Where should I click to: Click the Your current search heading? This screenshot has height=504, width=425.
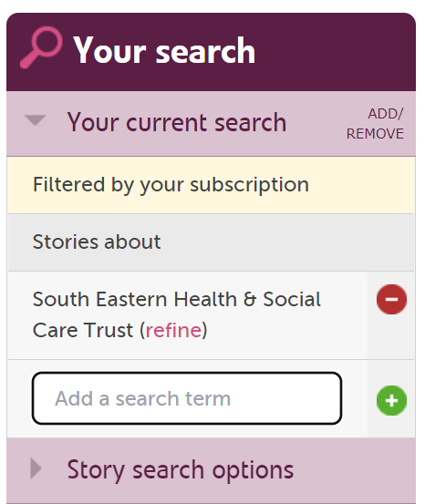point(177,122)
